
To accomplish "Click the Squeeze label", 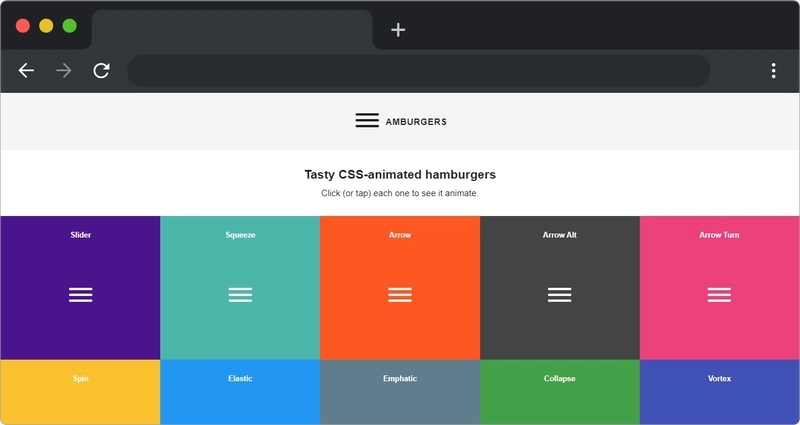I will click(240, 235).
